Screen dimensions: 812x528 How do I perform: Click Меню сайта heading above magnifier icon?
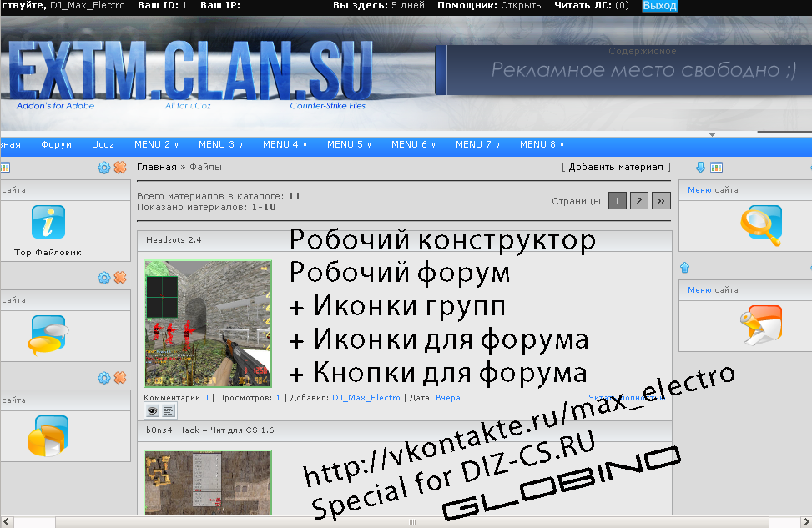pos(713,190)
